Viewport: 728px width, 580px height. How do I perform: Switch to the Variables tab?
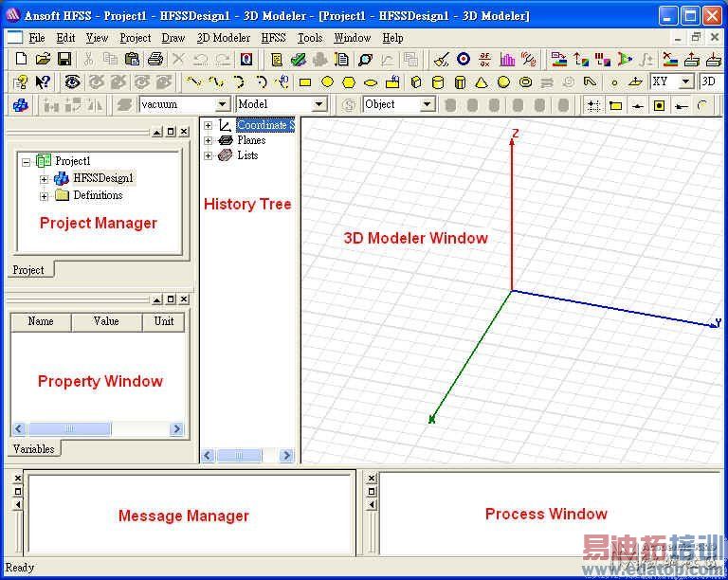click(34, 449)
